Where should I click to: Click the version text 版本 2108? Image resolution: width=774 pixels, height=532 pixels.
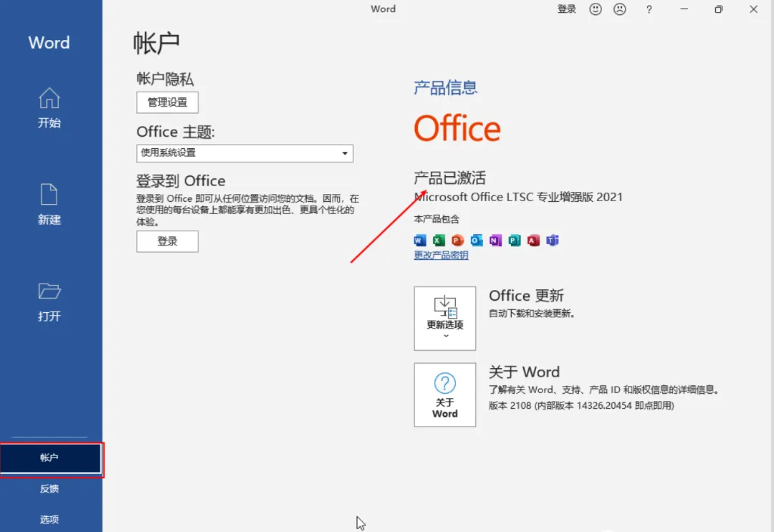click(510, 405)
